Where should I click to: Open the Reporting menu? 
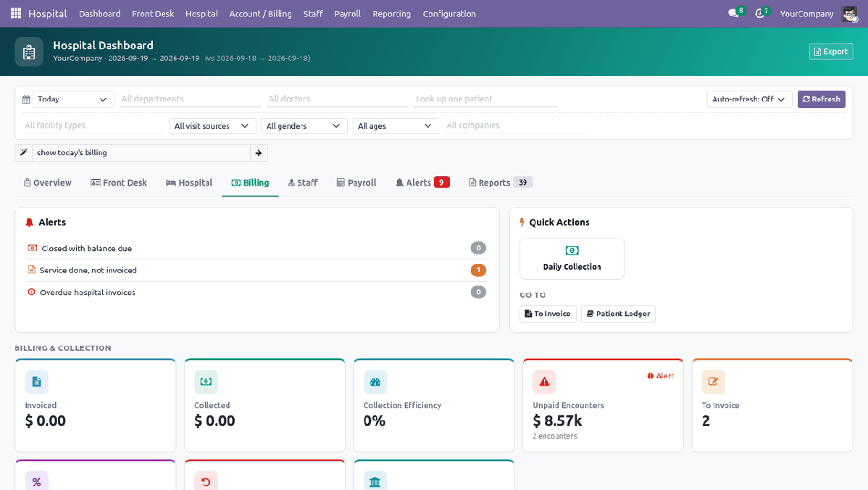click(391, 13)
